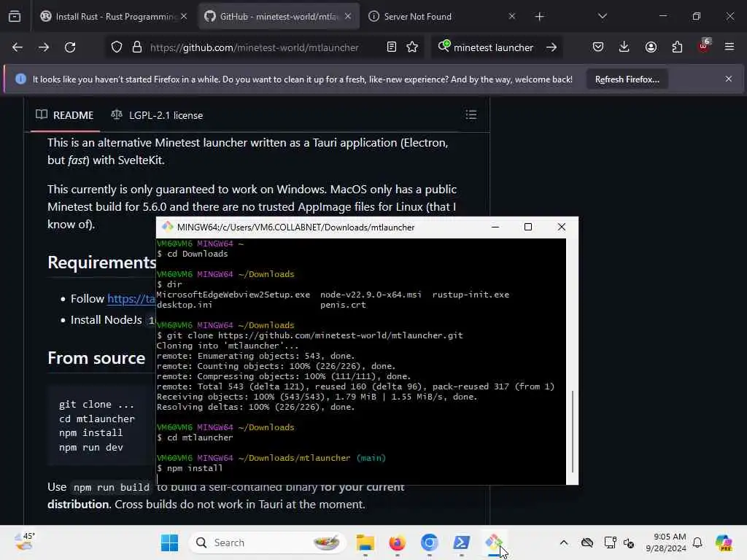Open Copilot preview icon in tray

tap(724, 542)
